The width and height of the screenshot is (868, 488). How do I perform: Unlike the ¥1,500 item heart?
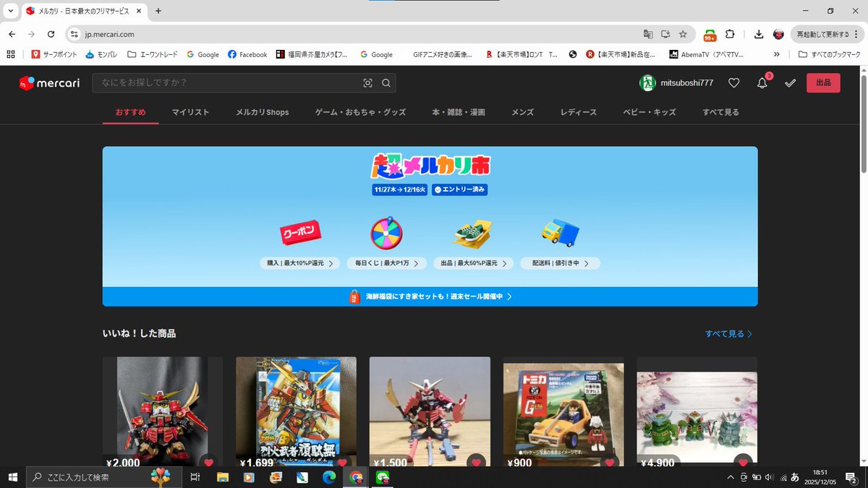click(x=476, y=463)
